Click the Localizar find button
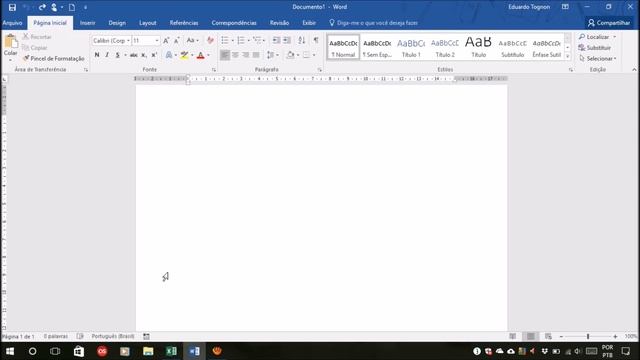 click(x=594, y=37)
